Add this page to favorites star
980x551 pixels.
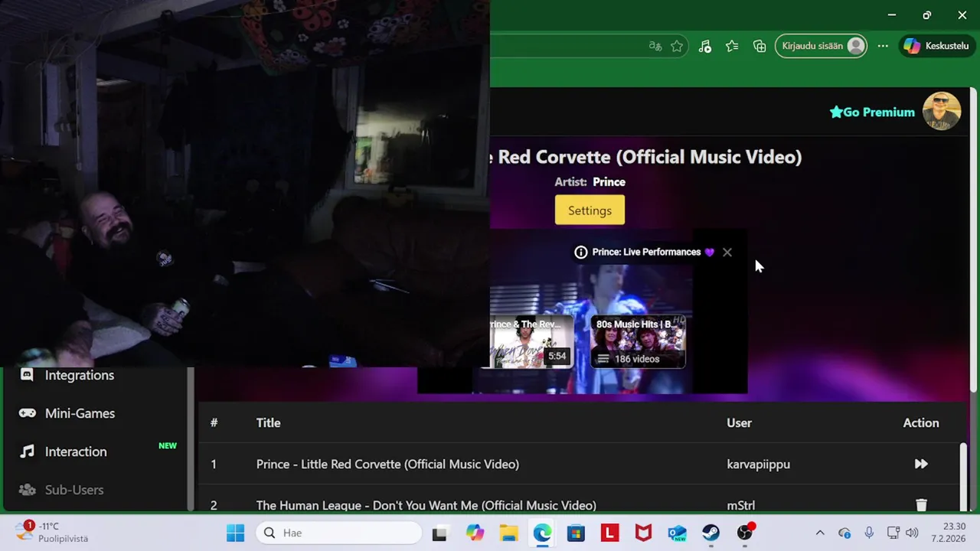coord(677,46)
